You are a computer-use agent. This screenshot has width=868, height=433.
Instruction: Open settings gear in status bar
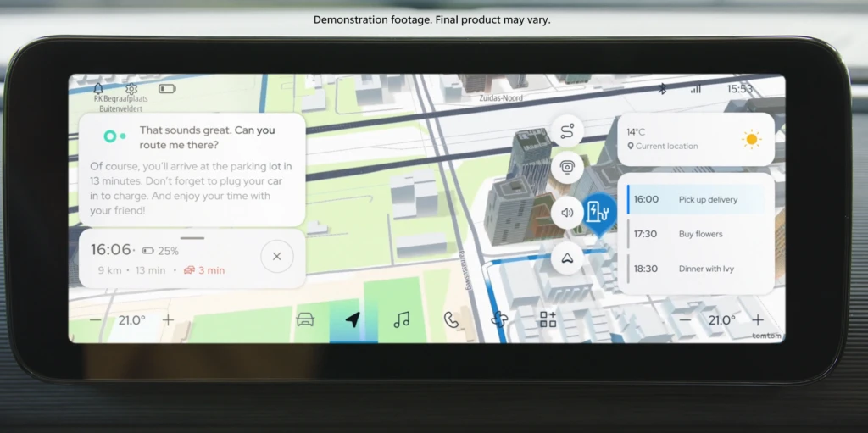[x=131, y=88]
